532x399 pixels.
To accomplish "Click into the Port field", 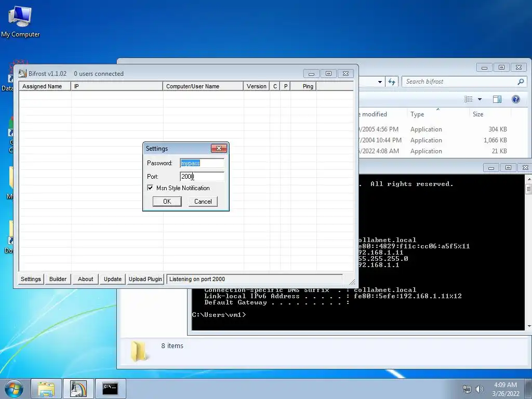I will pyautogui.click(x=202, y=177).
